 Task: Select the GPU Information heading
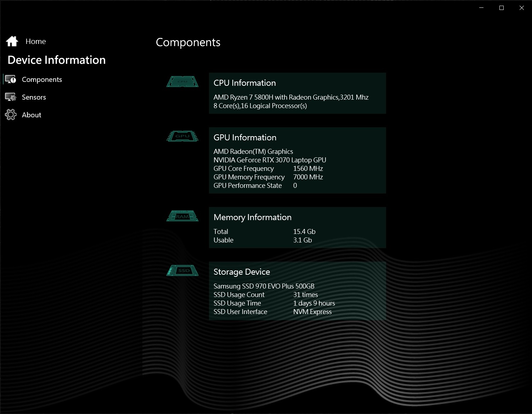[x=245, y=138]
